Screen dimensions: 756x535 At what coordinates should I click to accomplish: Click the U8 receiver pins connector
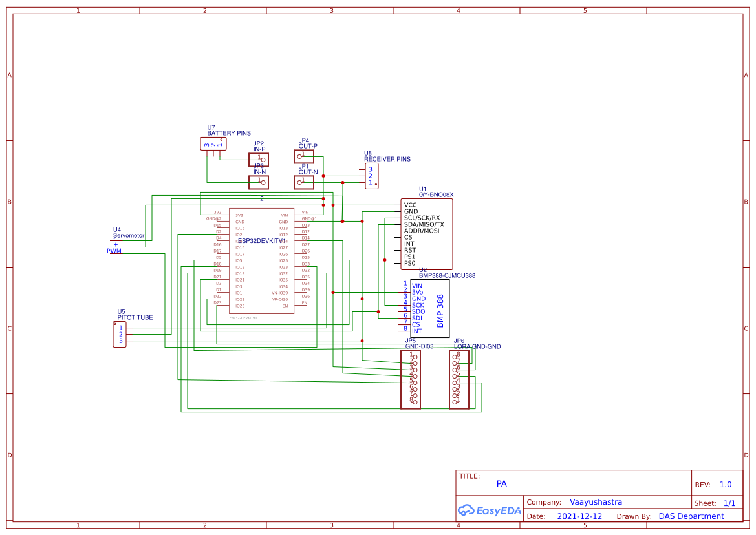coord(371,176)
